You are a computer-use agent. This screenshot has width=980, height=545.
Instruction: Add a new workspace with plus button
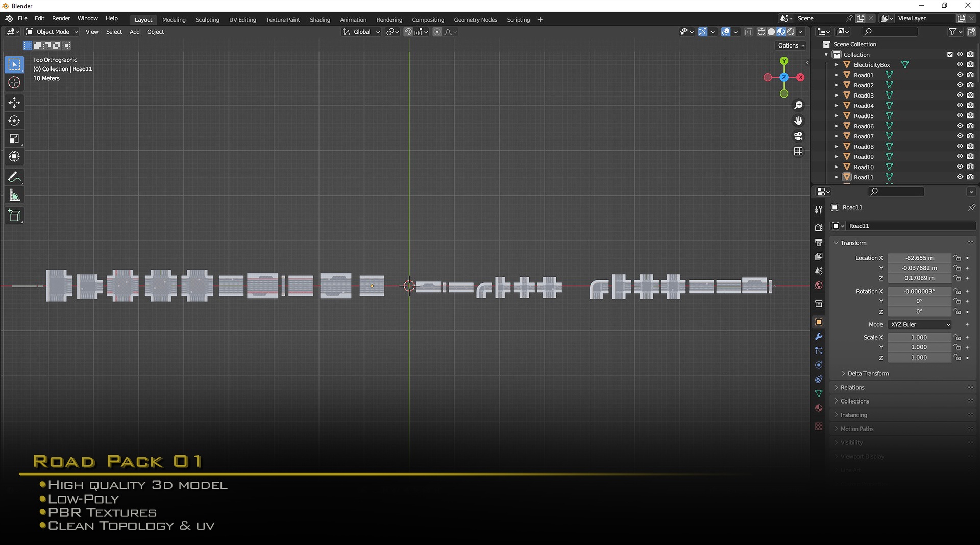click(540, 20)
